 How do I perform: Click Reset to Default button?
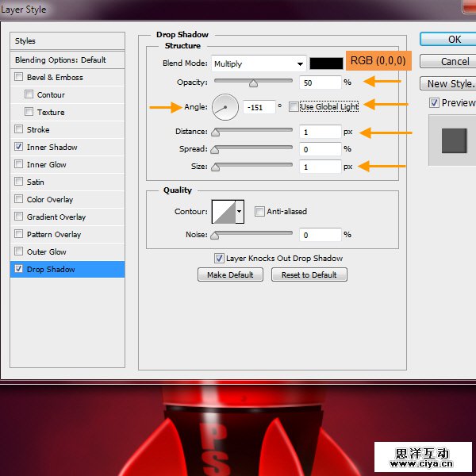tap(309, 274)
